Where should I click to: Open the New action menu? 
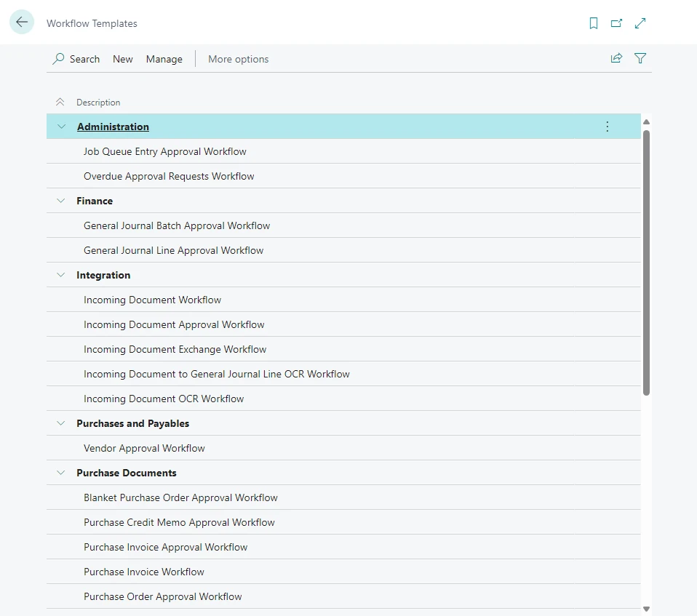coord(122,59)
